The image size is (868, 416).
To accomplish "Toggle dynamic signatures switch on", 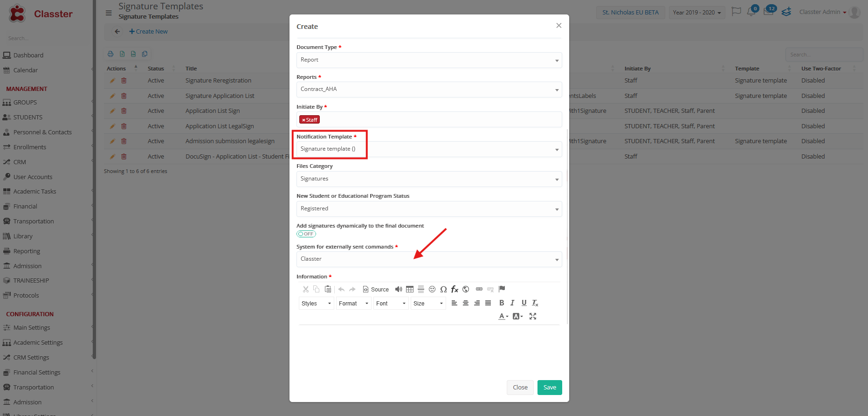I will 306,234.
